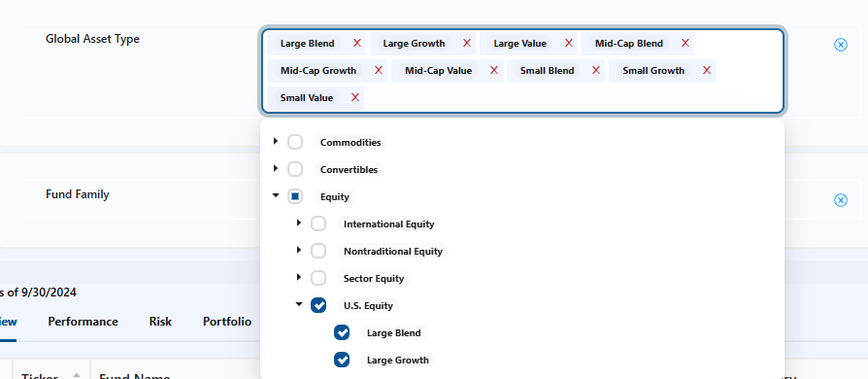Viewport: 868px width, 379px height.
Task: Select the Convertibles label
Action: (x=349, y=169)
